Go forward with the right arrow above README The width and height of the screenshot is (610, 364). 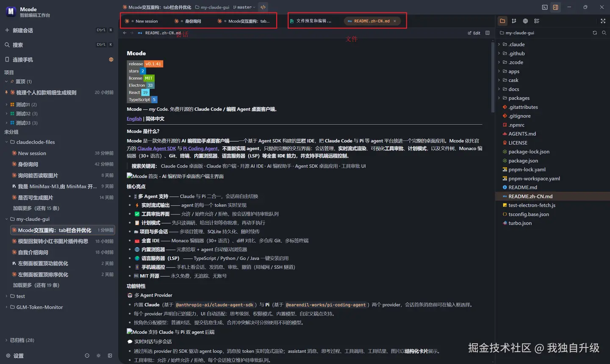[x=132, y=33]
